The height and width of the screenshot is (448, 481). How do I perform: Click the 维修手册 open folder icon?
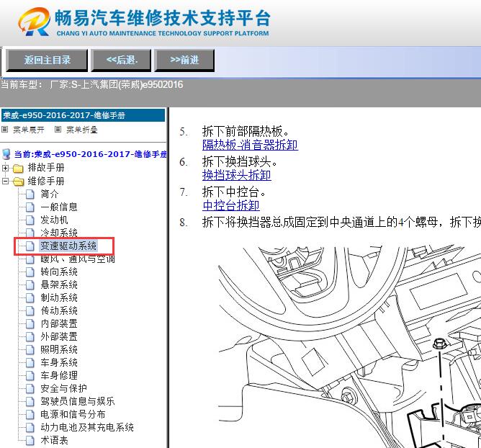click(x=18, y=182)
